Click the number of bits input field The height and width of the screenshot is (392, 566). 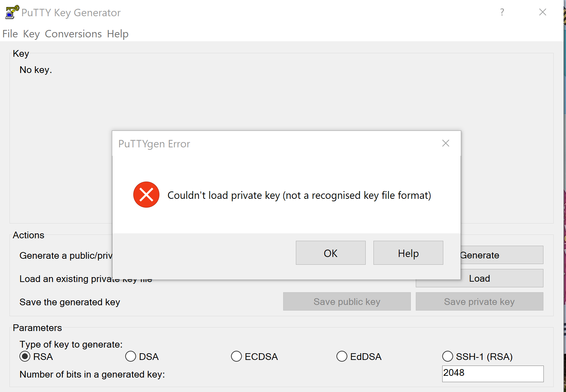coord(492,374)
